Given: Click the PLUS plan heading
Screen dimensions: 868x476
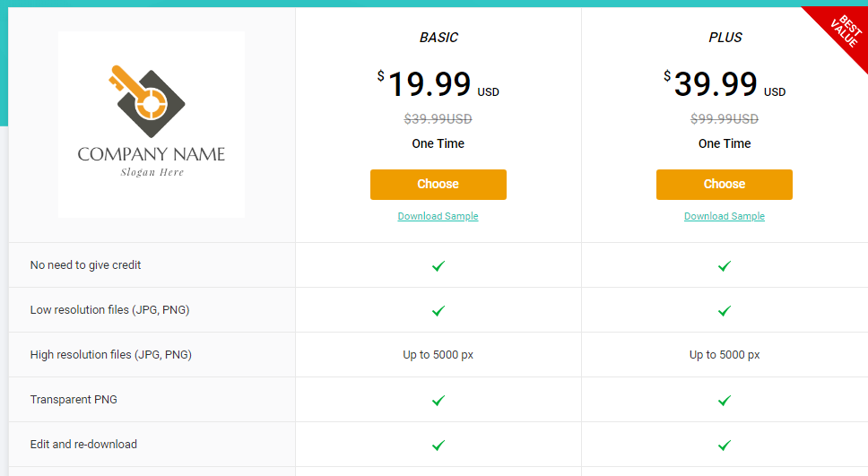Looking at the screenshot, I should (725, 38).
